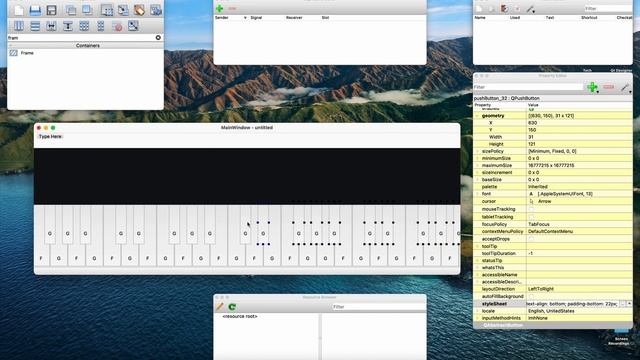Screen dimensions: 640x360
Task: Select the Edit Buddies mode icon
Action: click(x=139, y=10)
